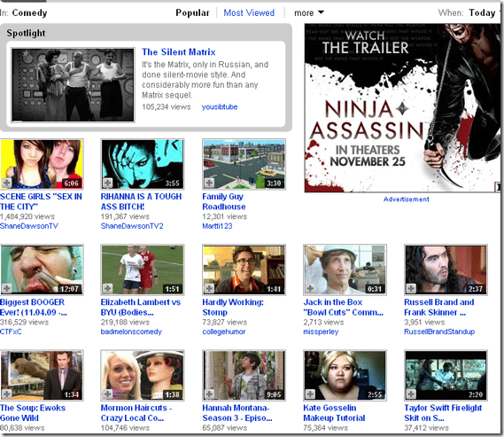504x437 pixels.
Task: Play the Elizabeth Lambert 1:51 thumbnail
Action: (143, 269)
